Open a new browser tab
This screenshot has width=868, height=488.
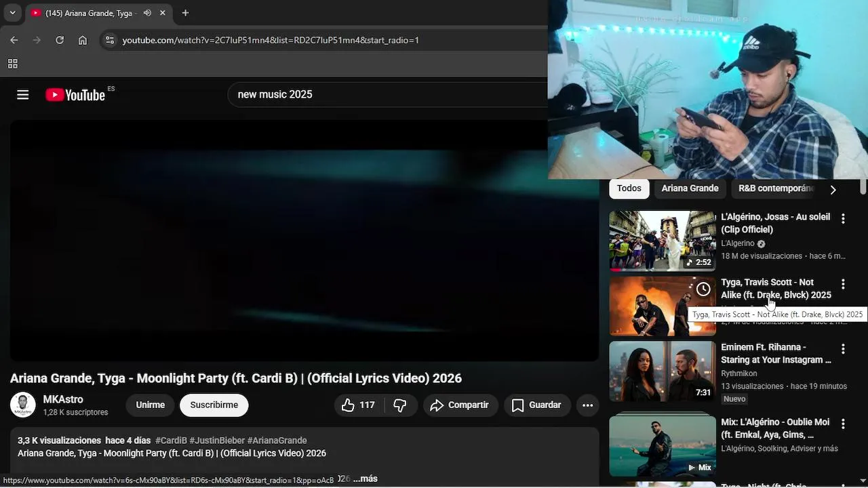[185, 13]
